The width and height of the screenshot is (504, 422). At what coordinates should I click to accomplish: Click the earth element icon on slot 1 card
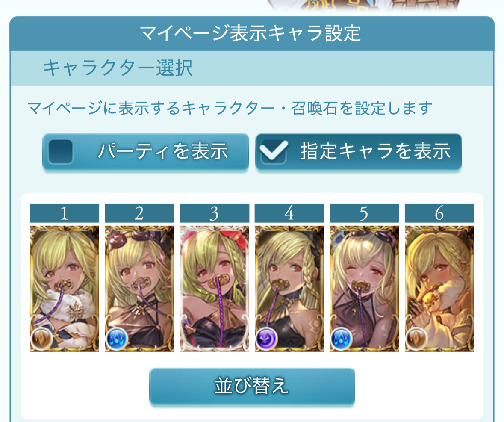point(42,339)
